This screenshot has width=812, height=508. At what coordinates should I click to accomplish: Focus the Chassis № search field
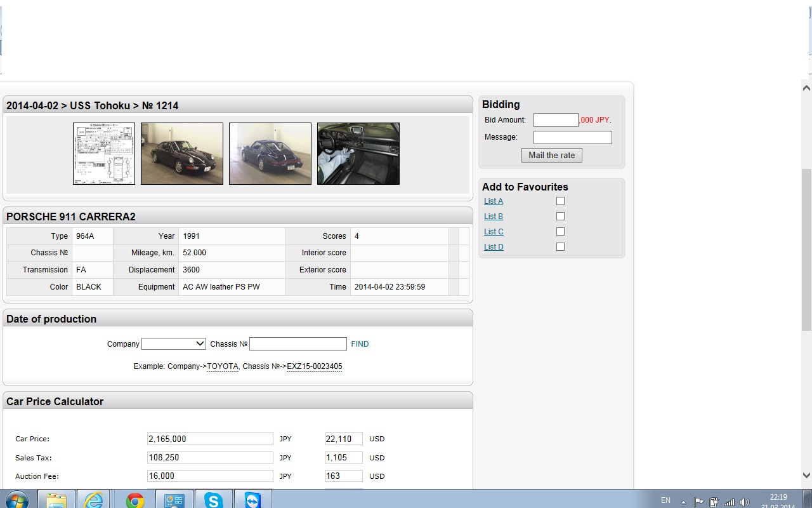298,344
